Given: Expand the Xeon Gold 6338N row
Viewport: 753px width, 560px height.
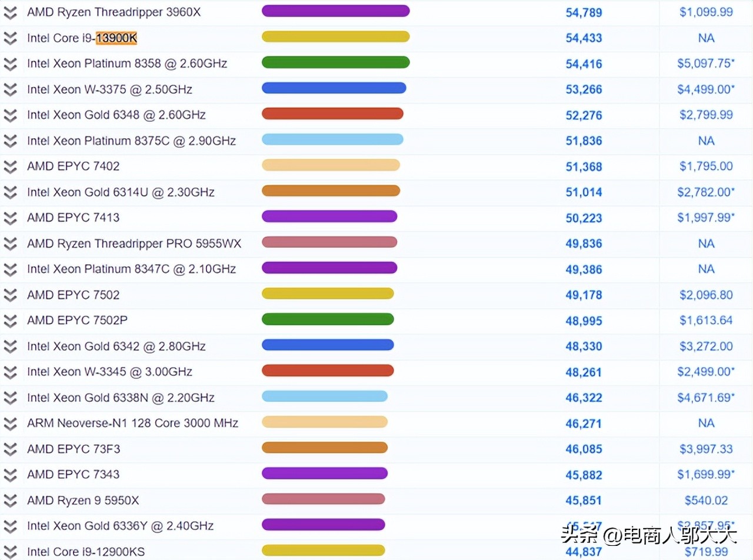Looking at the screenshot, I should (x=10, y=398).
